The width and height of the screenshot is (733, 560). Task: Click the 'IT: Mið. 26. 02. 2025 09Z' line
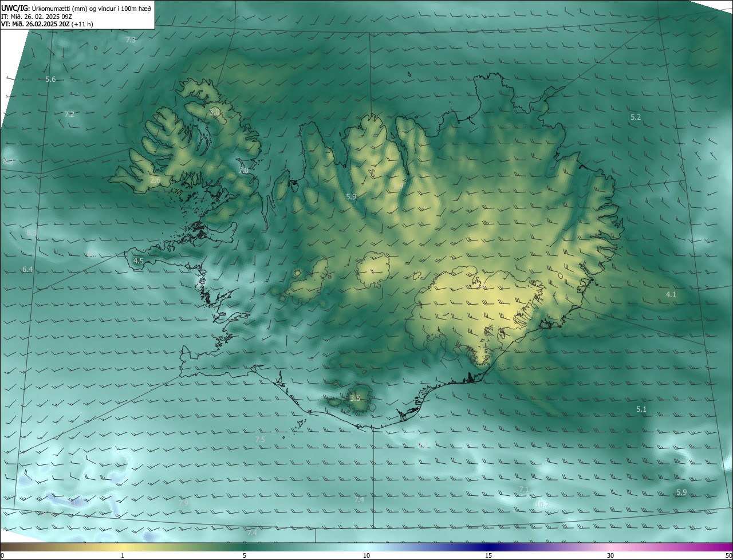(36, 16)
